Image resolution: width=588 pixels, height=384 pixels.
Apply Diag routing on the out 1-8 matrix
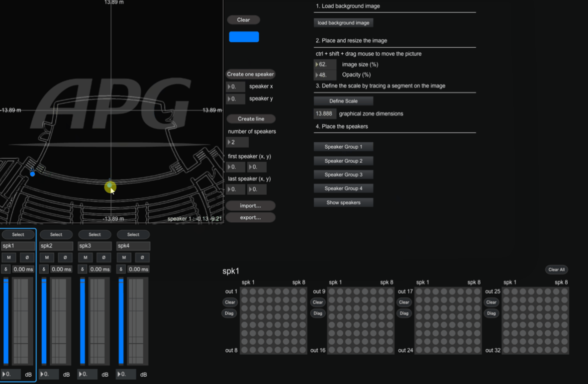tap(229, 313)
